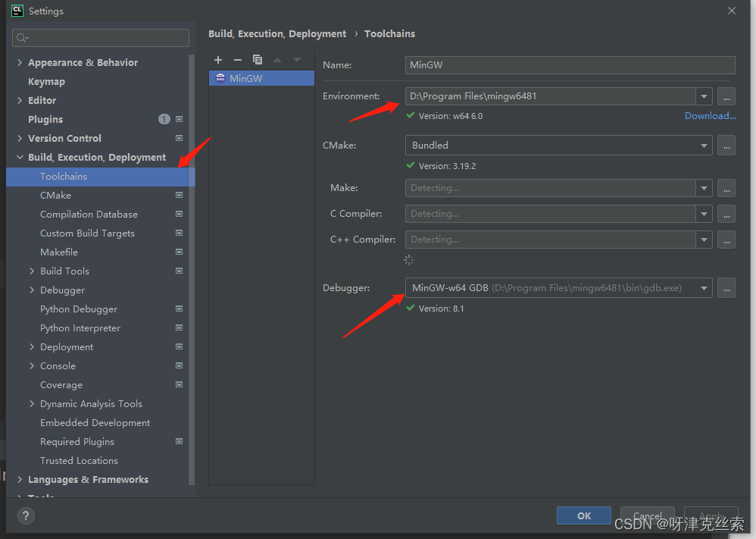The height and width of the screenshot is (539, 756).
Task: Click the settings tree vertical scrollbar
Action: tap(192, 270)
